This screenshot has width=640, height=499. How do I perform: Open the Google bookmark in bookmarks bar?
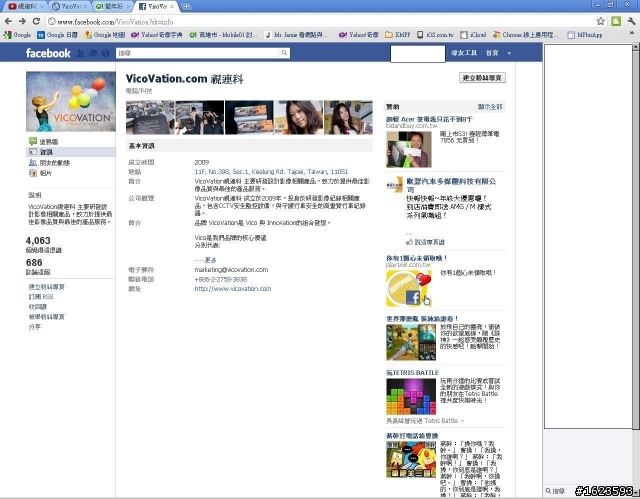point(17,35)
